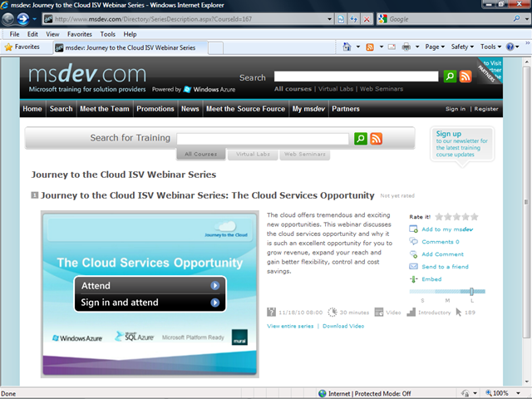Image resolution: width=532 pixels, height=399 pixels.
Task: Switch to the Virtual Labs tab
Action: pos(253,154)
